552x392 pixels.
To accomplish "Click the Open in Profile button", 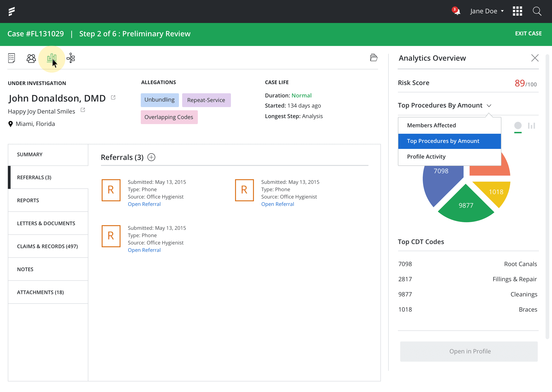I will [x=469, y=351].
